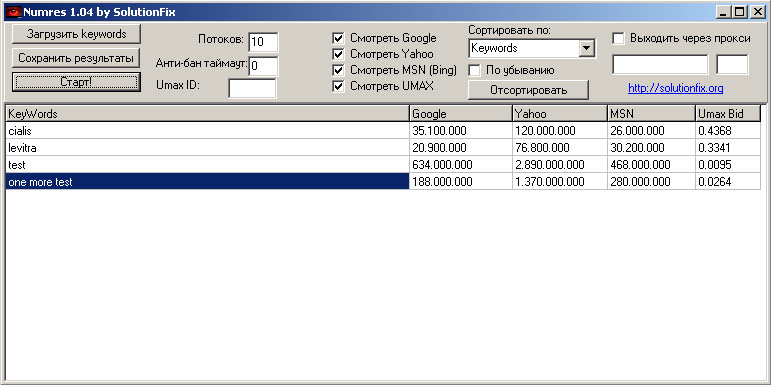Click Yahoo value 76.800.000
Screen dimensions: 771x385
[x=542, y=148]
